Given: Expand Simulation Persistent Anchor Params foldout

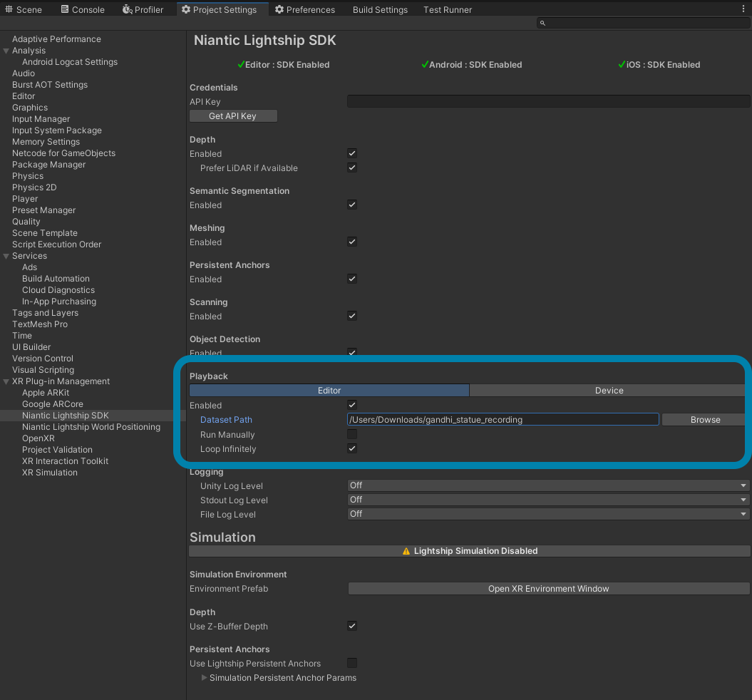Looking at the screenshot, I should coord(205,677).
